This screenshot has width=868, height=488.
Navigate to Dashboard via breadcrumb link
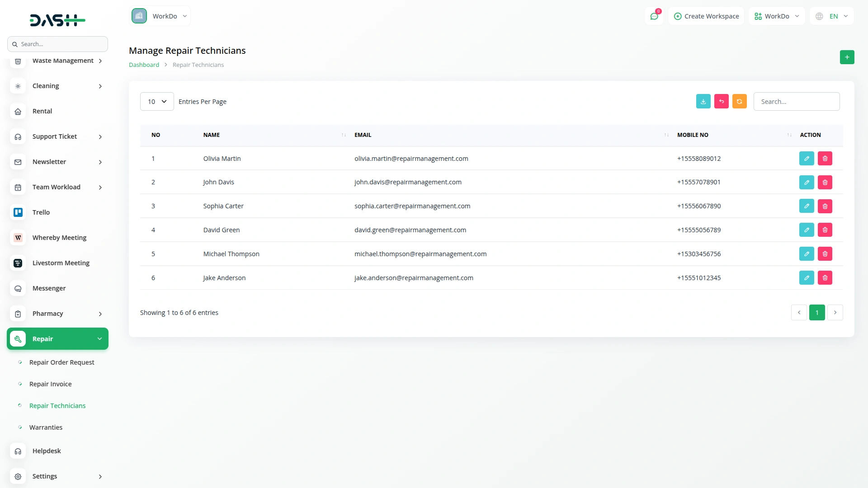point(144,65)
